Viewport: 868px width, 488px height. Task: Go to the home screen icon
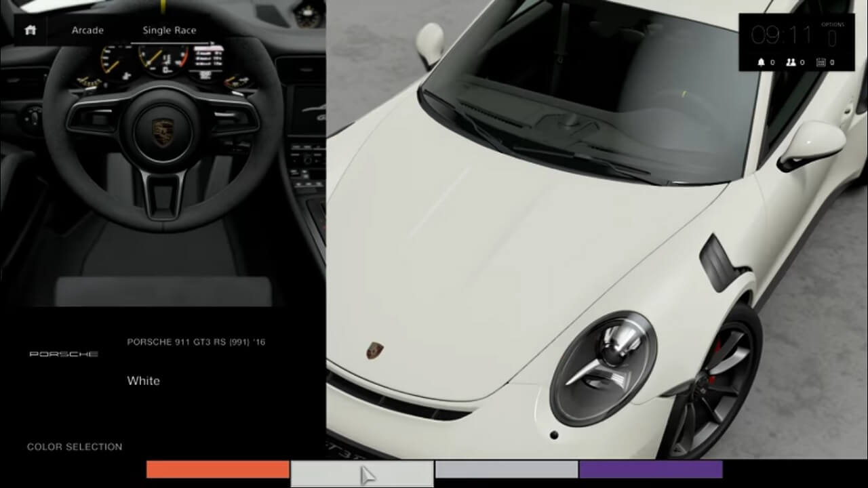pyautogui.click(x=30, y=30)
